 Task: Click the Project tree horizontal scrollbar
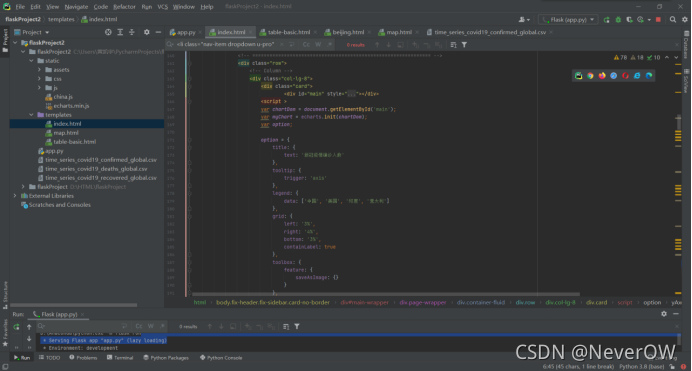click(x=73, y=305)
